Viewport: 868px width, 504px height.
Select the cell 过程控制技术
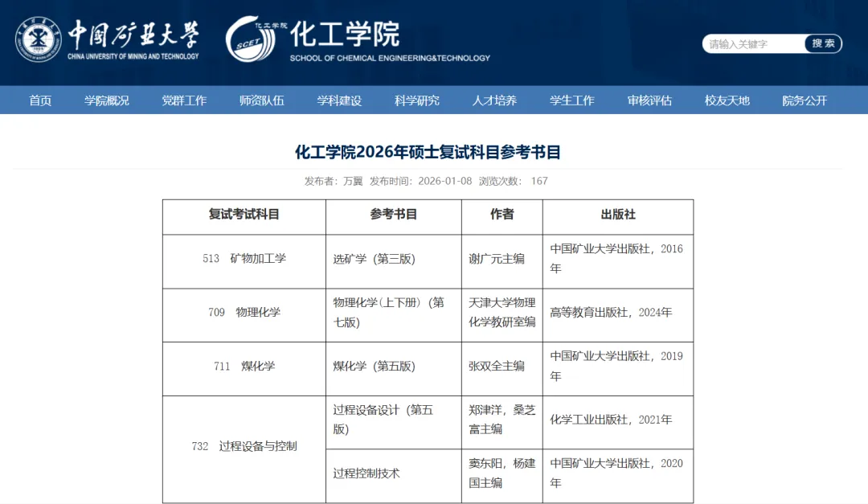pos(394,476)
